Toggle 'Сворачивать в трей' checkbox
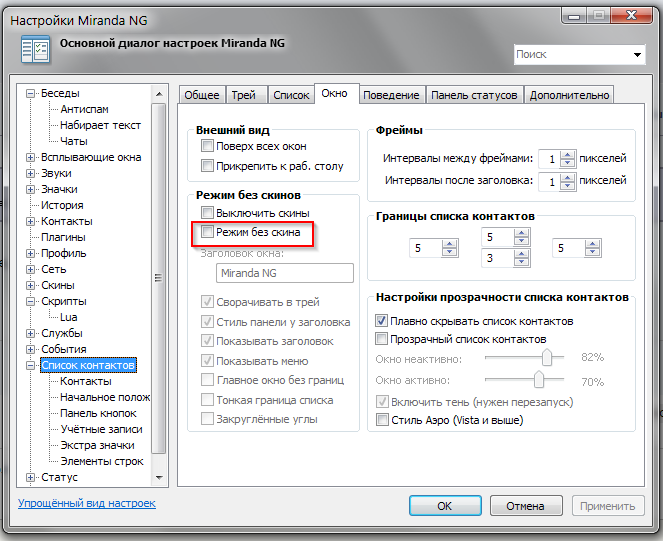This screenshot has height=541, width=663. (x=207, y=302)
